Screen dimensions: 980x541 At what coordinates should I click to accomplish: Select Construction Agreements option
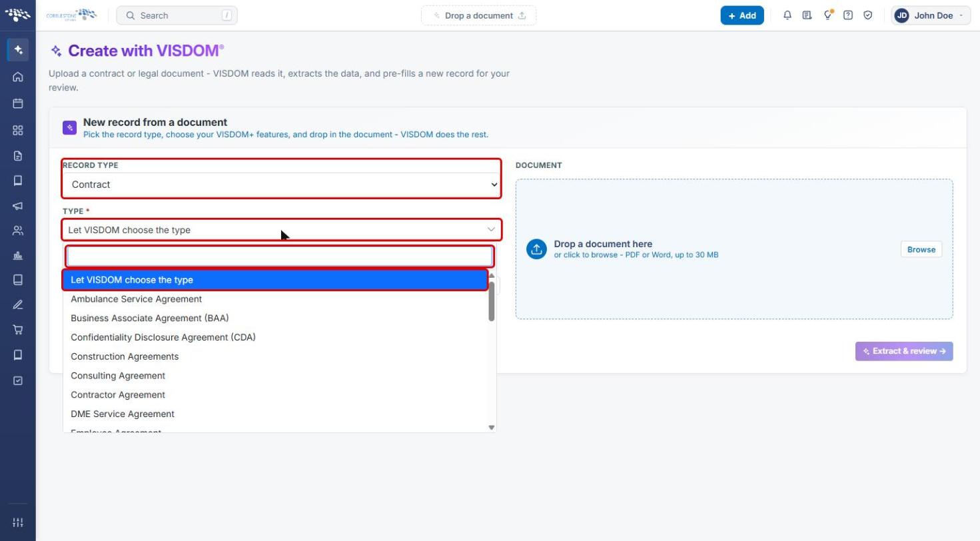tap(275, 356)
